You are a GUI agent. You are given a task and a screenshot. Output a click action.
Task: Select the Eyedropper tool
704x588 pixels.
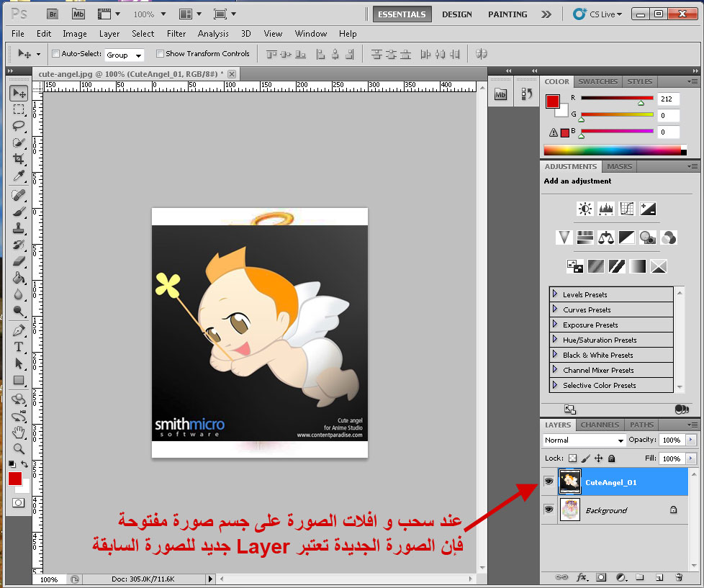pyautogui.click(x=19, y=176)
